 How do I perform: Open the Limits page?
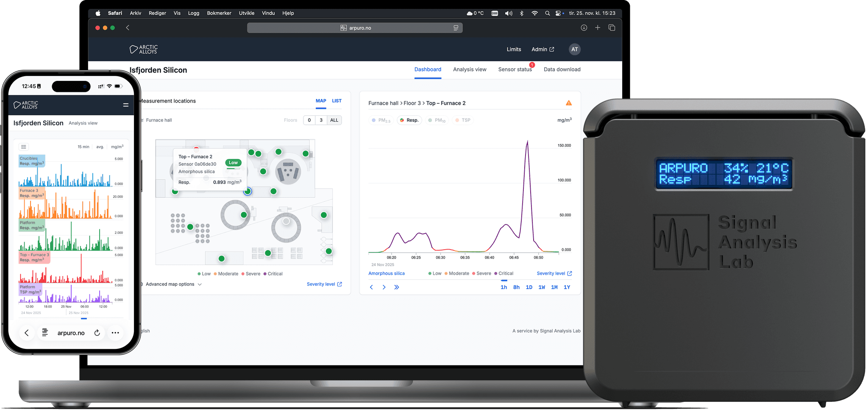[x=514, y=49]
